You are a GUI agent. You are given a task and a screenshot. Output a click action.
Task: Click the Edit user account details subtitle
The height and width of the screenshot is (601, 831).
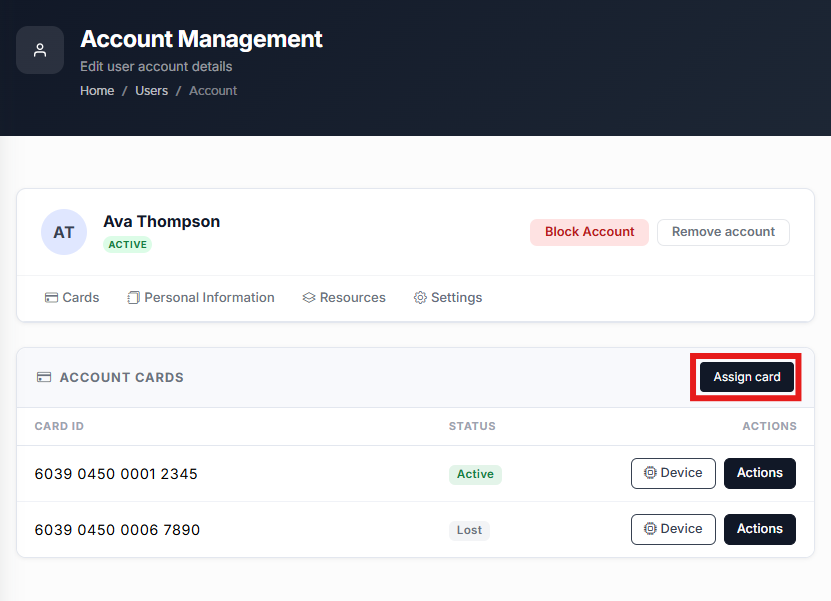[x=156, y=66]
